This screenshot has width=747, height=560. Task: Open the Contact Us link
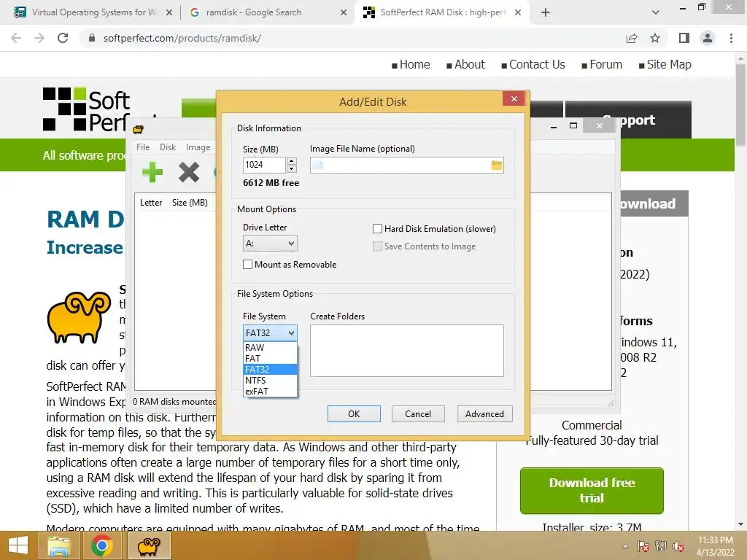(537, 64)
